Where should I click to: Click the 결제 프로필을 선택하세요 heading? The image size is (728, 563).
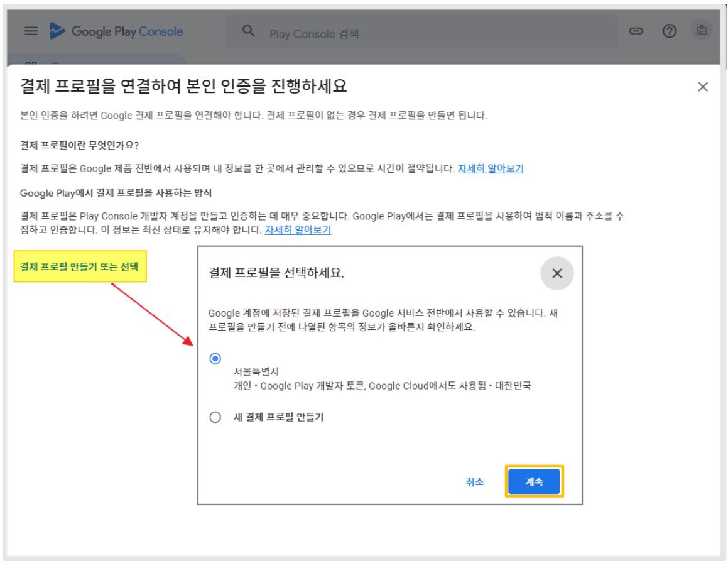pos(276,273)
